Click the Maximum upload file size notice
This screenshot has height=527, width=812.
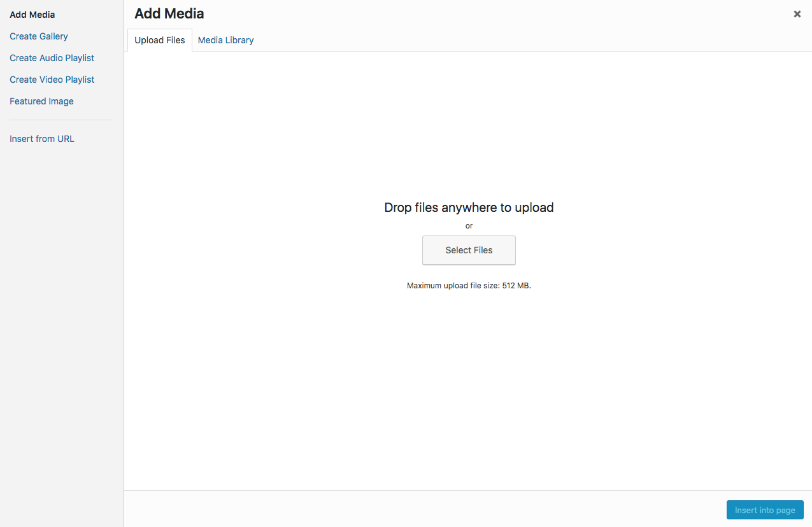[469, 286]
